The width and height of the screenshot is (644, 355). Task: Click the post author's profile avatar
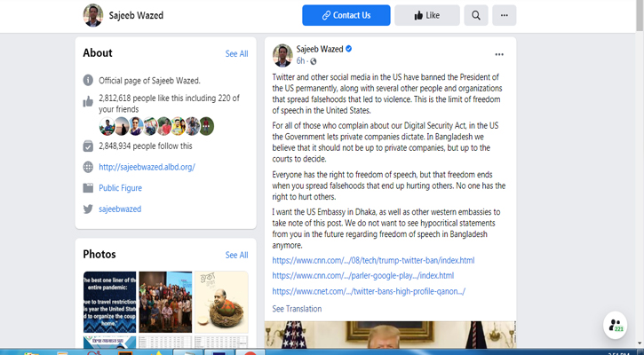(x=282, y=54)
